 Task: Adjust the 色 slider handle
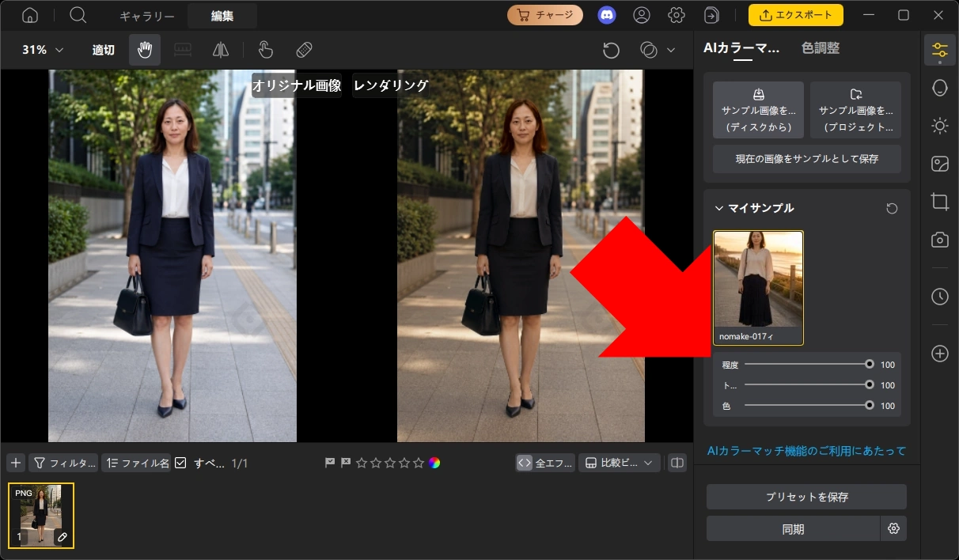pyautogui.click(x=870, y=405)
